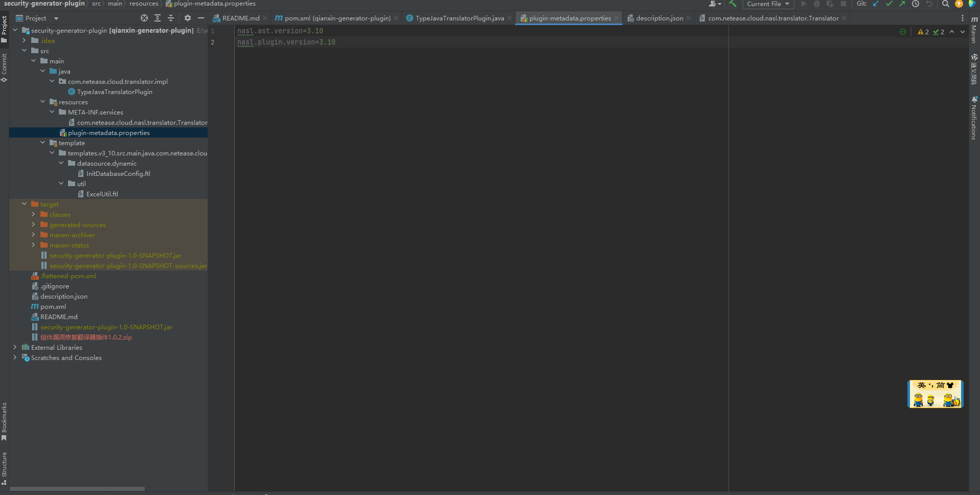Collapse the src folder
Screen dimensions: 980x495
pos(25,51)
